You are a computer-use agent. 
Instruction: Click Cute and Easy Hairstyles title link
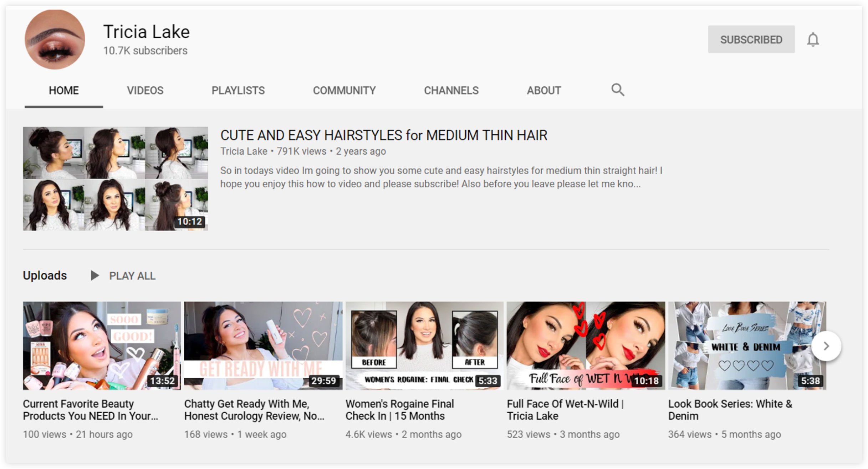[383, 135]
